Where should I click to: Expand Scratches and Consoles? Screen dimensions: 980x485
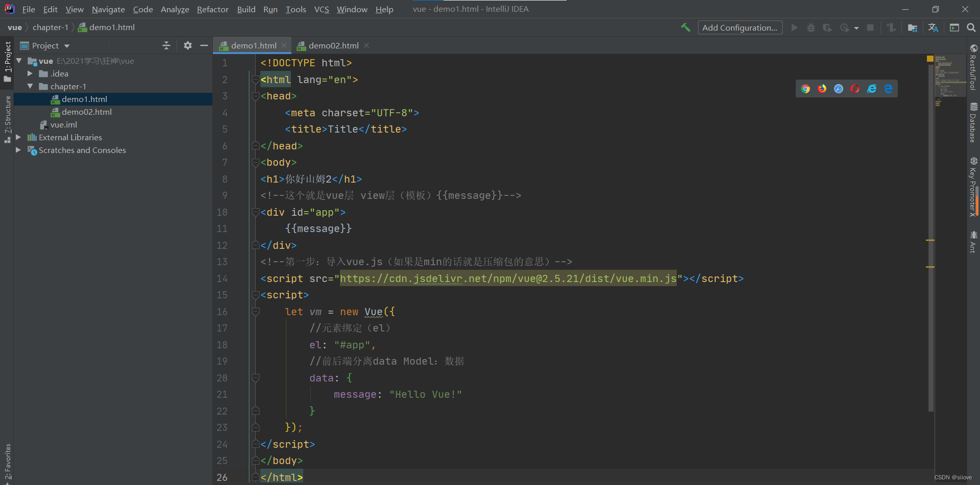[x=18, y=150]
